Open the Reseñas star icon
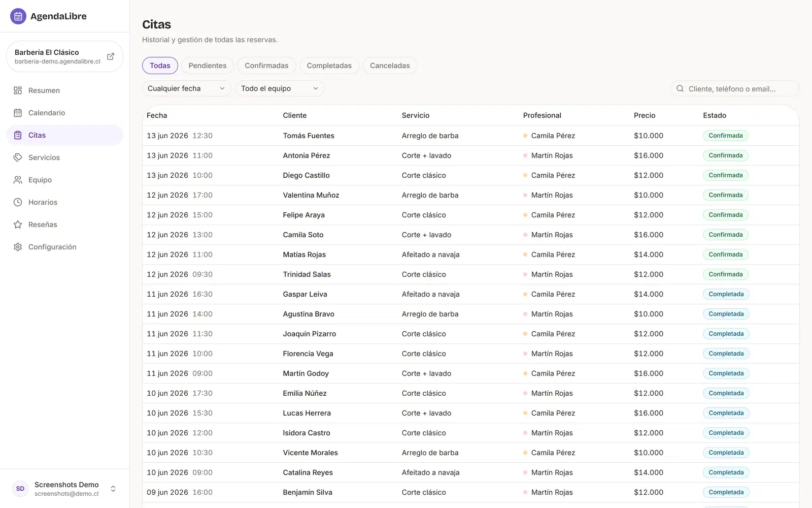This screenshot has height=508, width=812. coord(18,225)
